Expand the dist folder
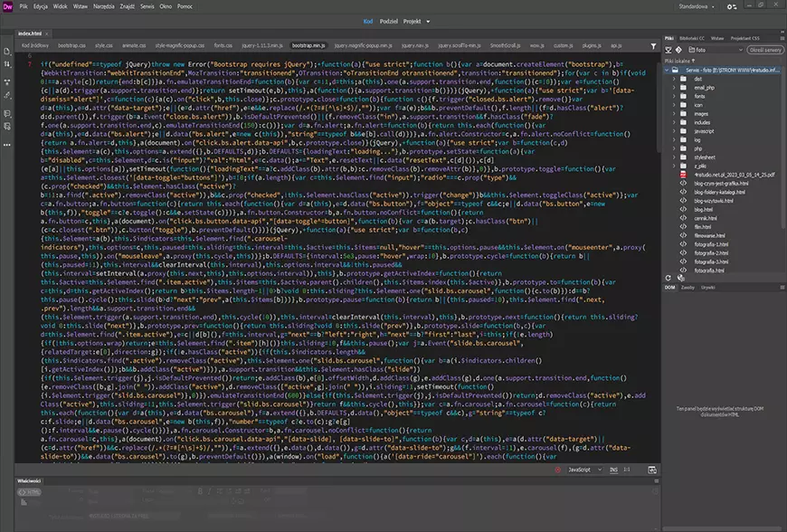 click(x=674, y=79)
